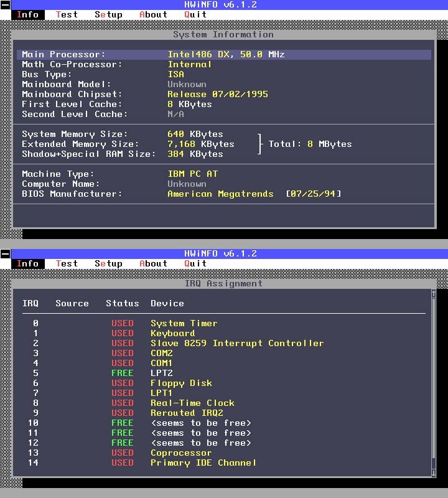
Task: Click the 'Device' column header
Action: [167, 303]
